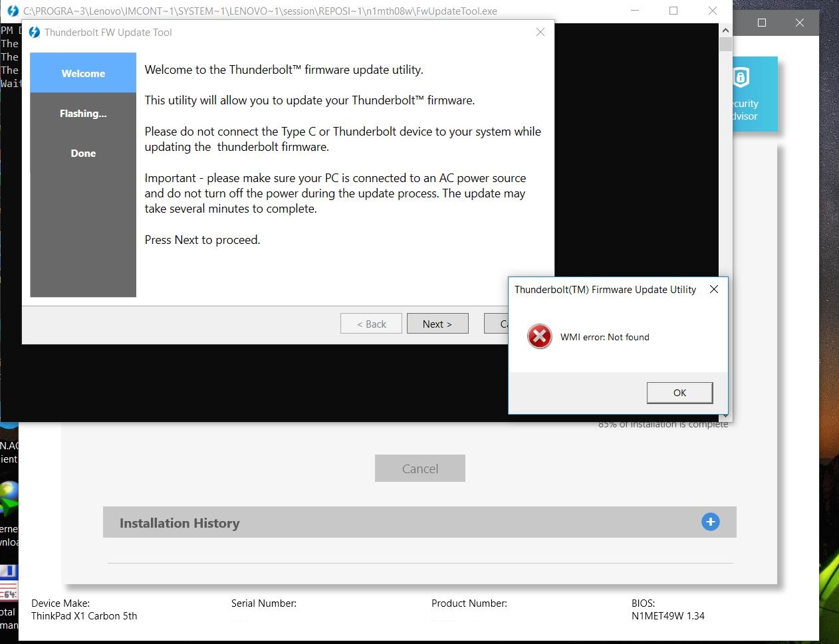Cancel the installation in Lenovo window
Image resolution: width=839 pixels, height=644 pixels.
[420, 469]
